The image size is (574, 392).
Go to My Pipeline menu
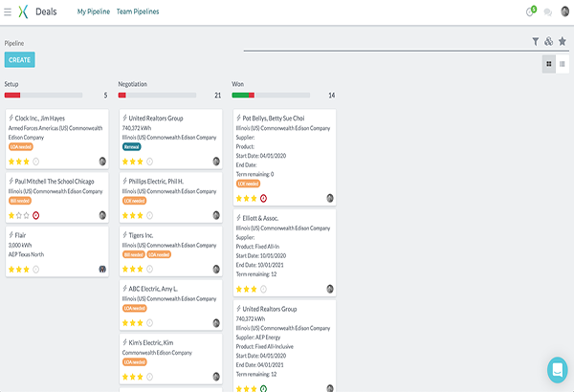pos(94,11)
